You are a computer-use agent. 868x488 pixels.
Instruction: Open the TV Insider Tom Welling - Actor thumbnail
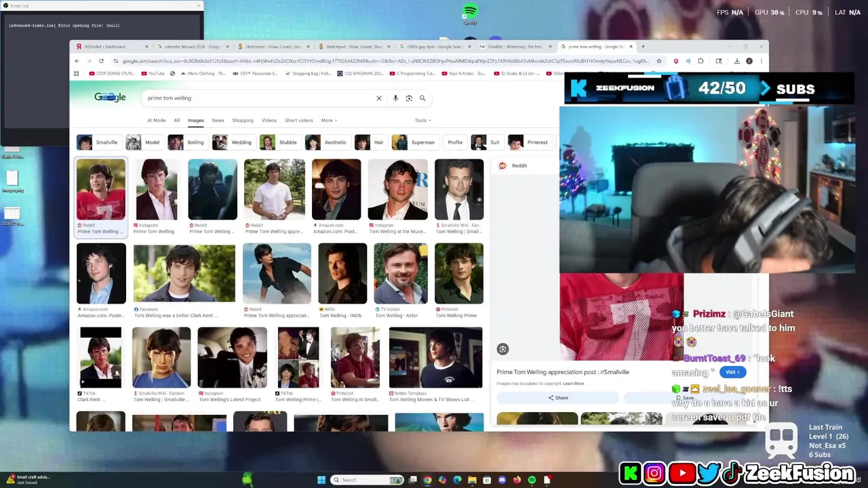point(401,273)
